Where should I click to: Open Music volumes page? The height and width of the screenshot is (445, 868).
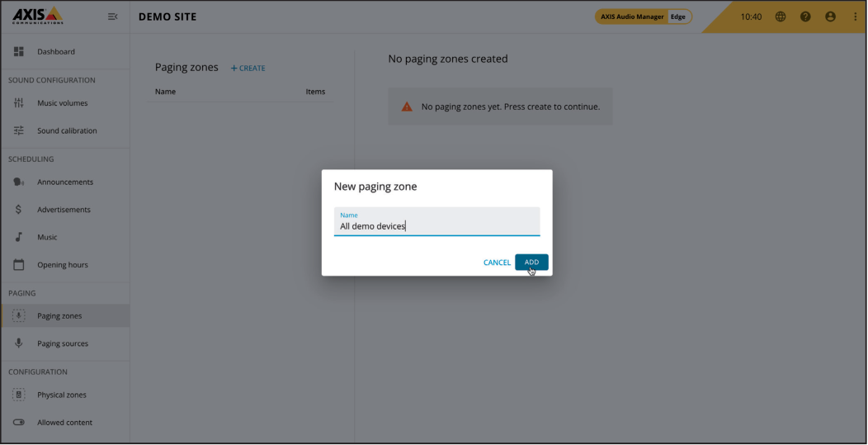65,103
